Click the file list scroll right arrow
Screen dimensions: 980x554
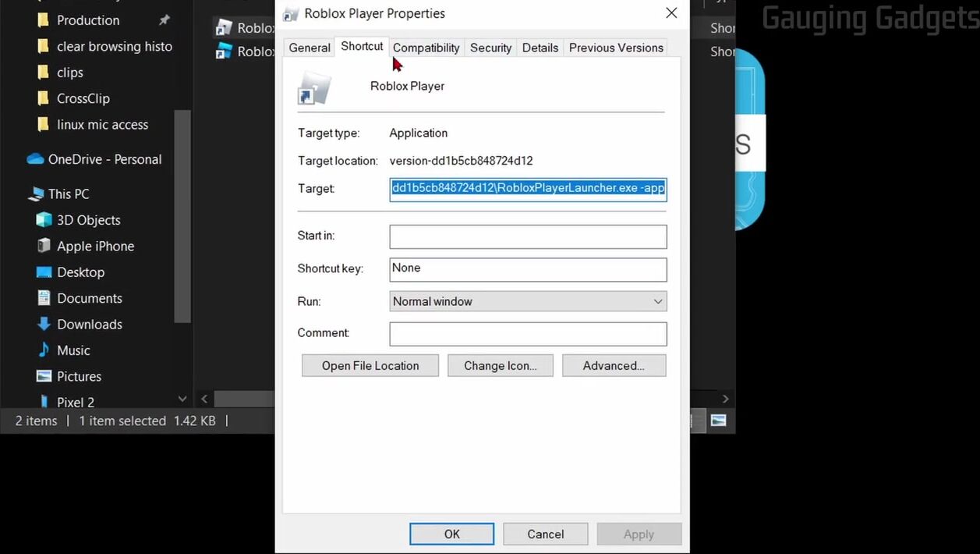pyautogui.click(x=725, y=399)
